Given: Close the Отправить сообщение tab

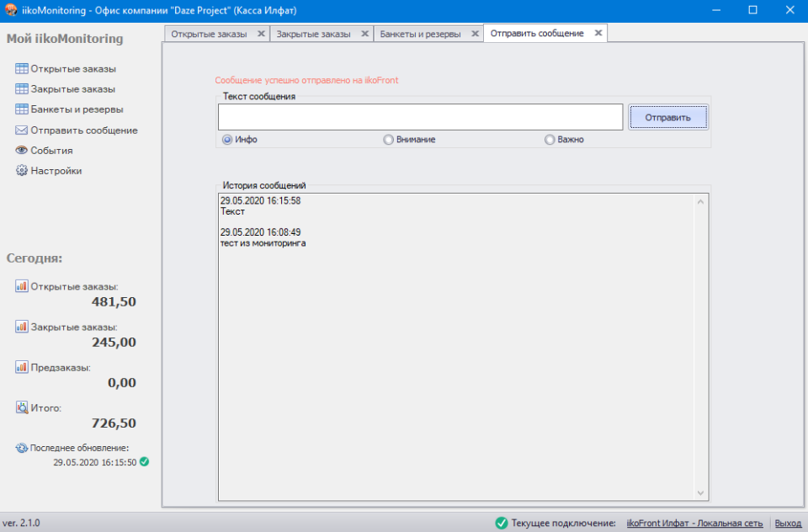Looking at the screenshot, I should coord(598,33).
